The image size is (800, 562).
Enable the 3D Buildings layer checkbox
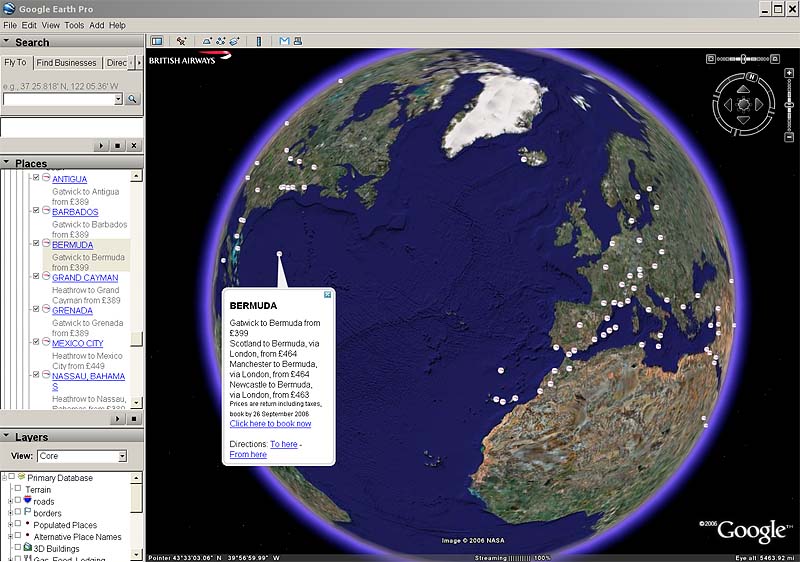pyautogui.click(x=18, y=547)
